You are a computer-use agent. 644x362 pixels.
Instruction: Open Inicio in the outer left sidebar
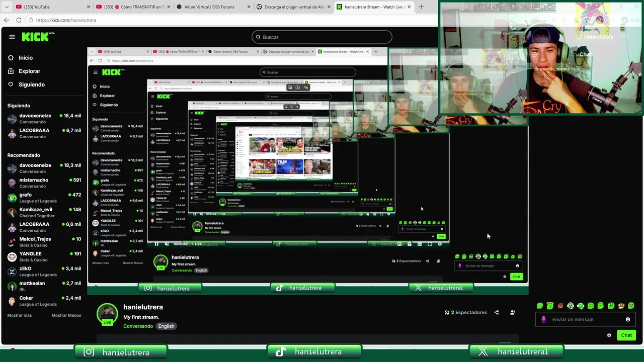(x=21, y=58)
